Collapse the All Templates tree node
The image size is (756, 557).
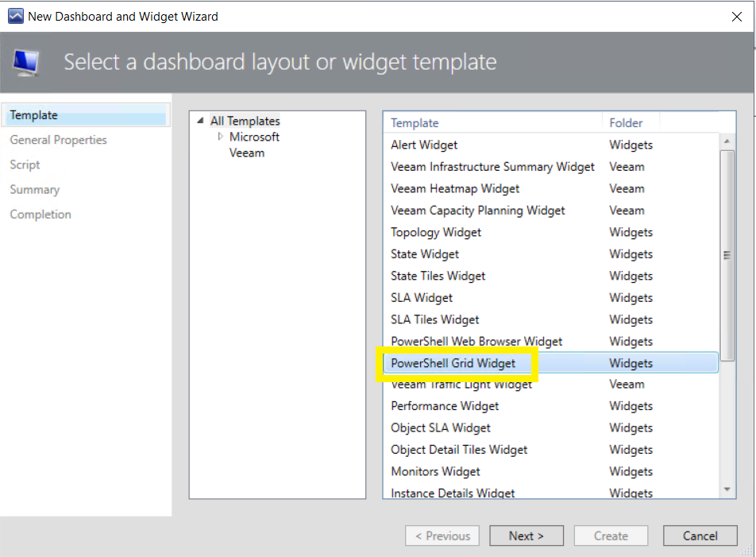pos(201,121)
